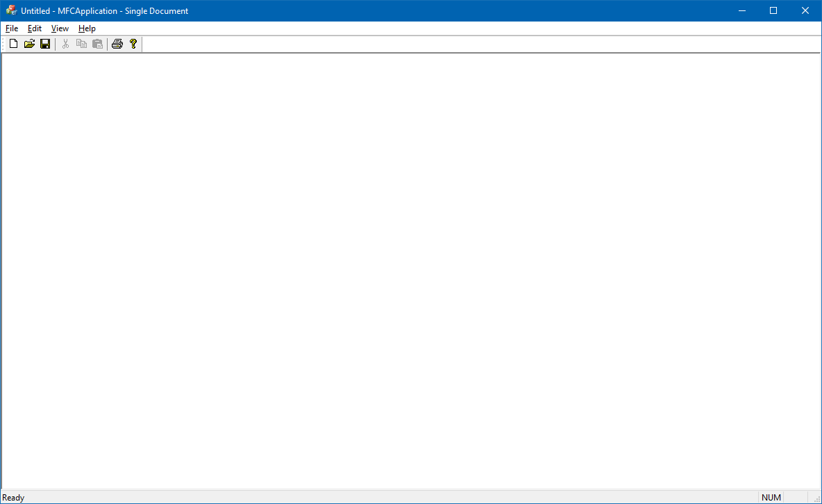822x504 pixels.
Task: Open the Edit menu
Action: pyautogui.click(x=34, y=28)
